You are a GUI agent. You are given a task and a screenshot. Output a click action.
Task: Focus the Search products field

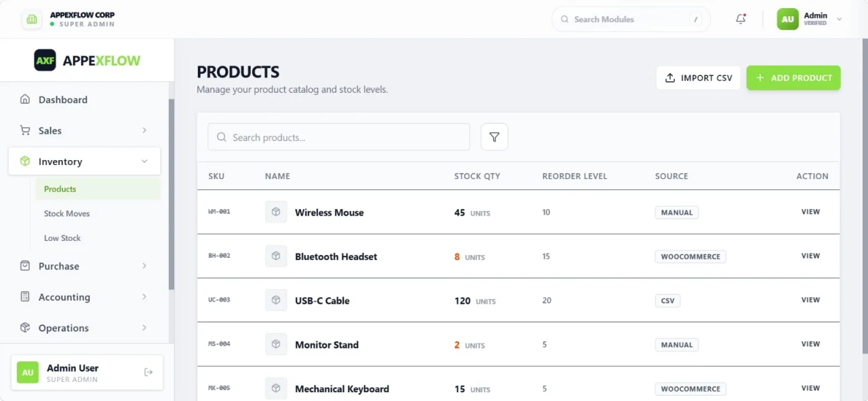point(339,137)
